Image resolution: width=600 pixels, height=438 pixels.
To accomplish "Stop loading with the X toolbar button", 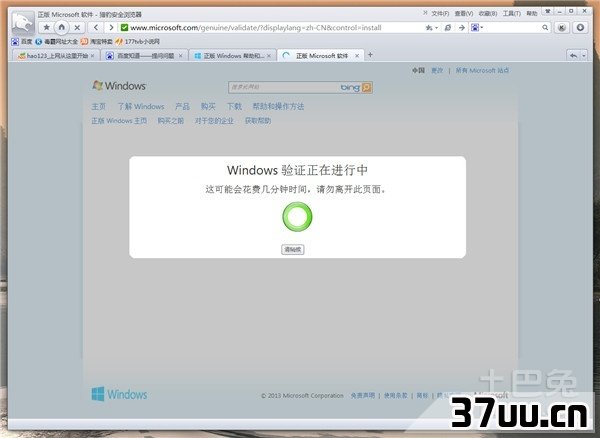I will (x=77, y=28).
